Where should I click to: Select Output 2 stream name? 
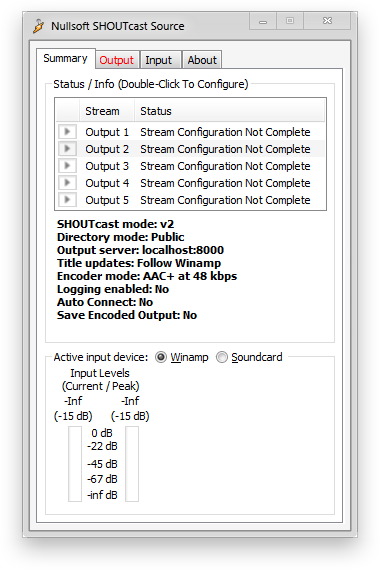tap(107, 149)
